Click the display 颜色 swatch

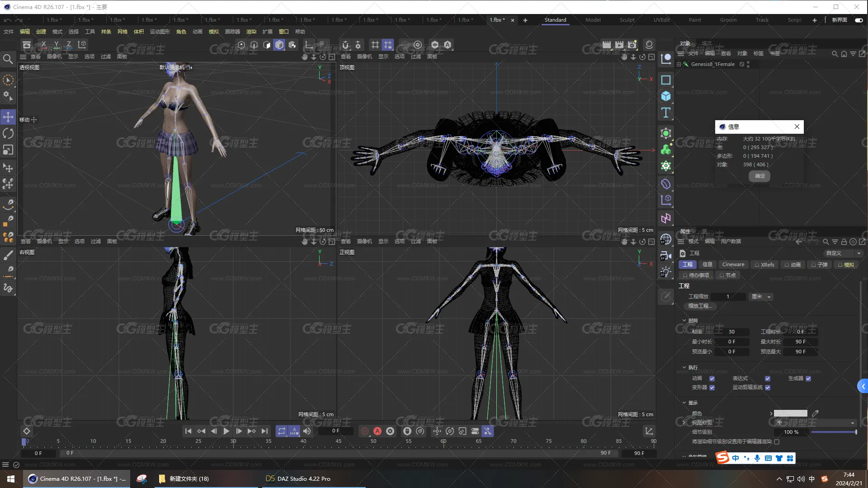click(790, 413)
